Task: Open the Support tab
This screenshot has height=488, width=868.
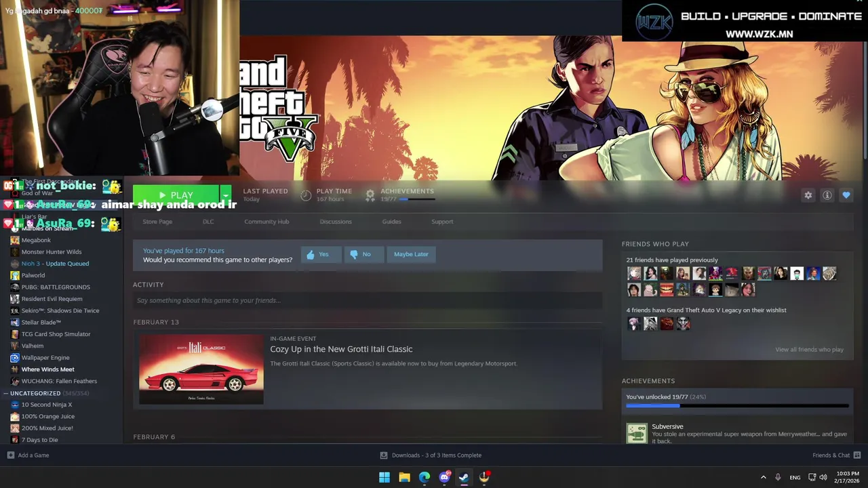Action: coord(442,222)
